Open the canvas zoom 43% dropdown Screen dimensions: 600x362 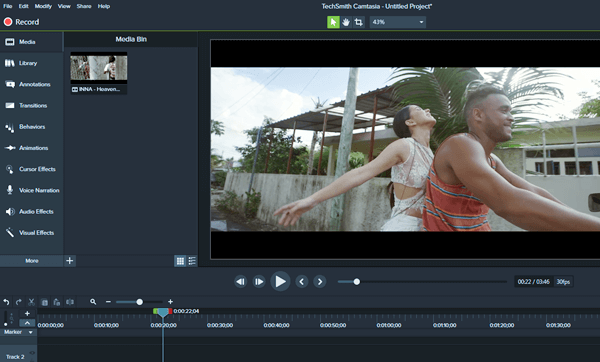coord(398,22)
